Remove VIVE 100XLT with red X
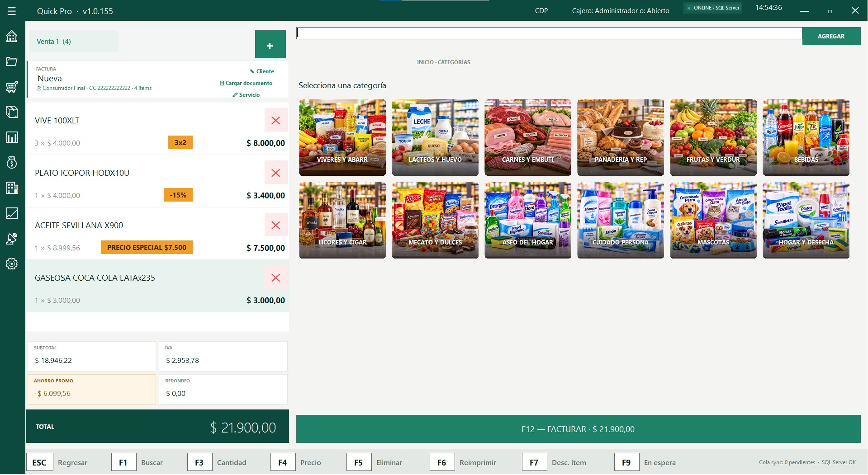This screenshot has height=475, width=868. (276, 120)
